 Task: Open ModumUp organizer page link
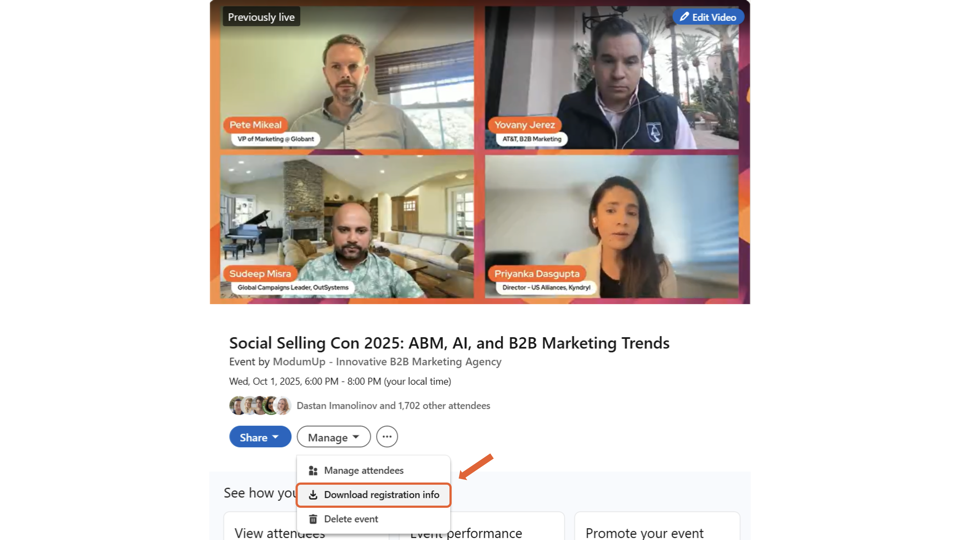click(387, 362)
